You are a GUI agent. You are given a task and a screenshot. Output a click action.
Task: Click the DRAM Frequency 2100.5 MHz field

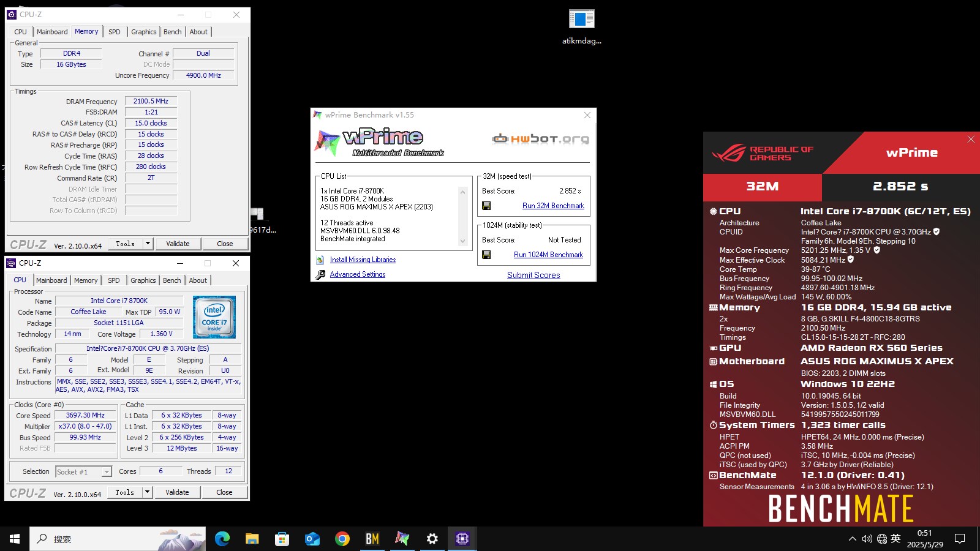(151, 101)
